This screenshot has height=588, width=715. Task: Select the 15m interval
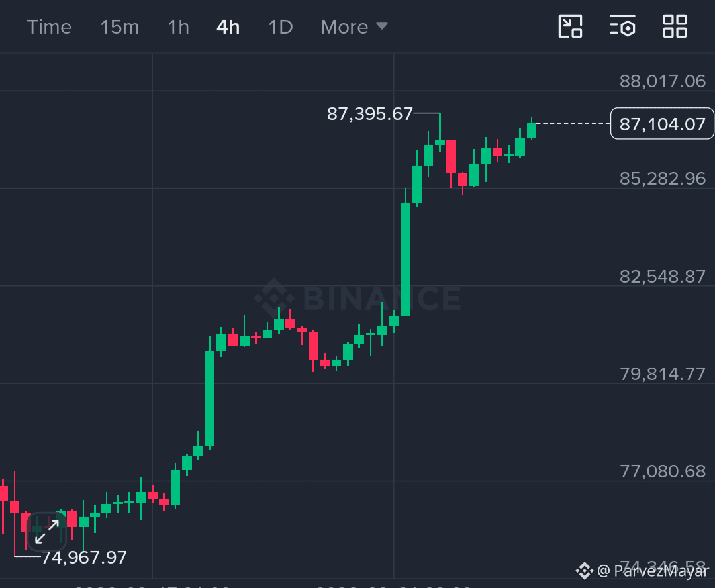tap(119, 27)
